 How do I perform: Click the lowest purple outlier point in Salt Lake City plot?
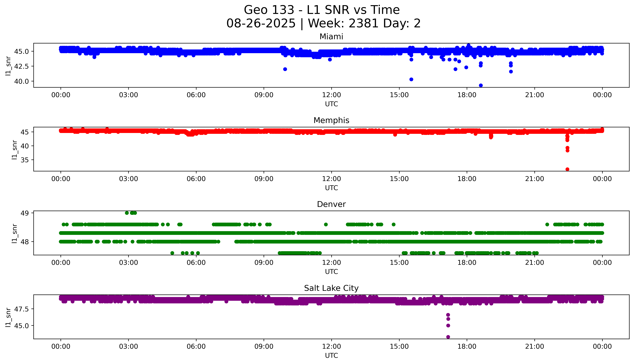click(448, 337)
